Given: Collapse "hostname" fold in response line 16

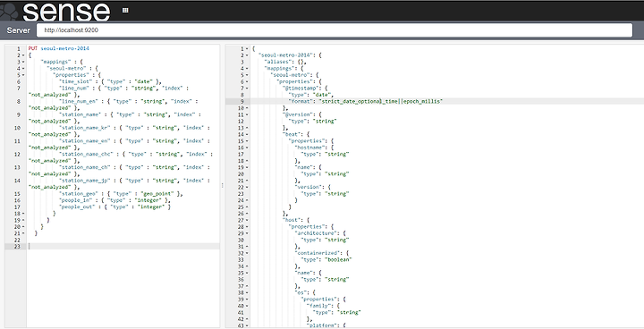Looking at the screenshot, I should [247, 147].
